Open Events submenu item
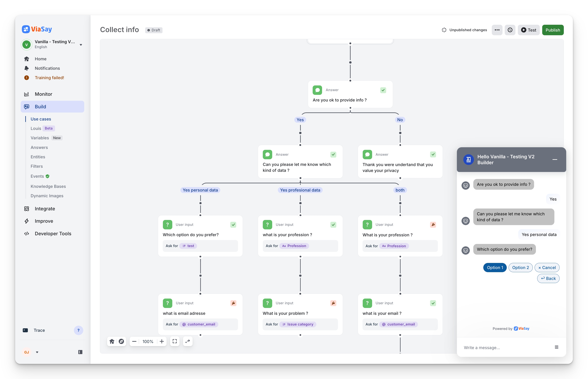The image size is (588, 379). click(x=40, y=176)
